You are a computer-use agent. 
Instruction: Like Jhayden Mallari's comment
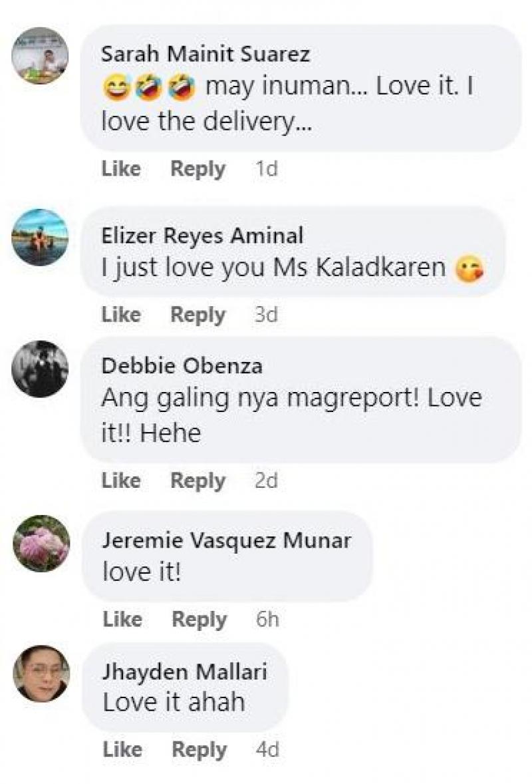[122, 749]
